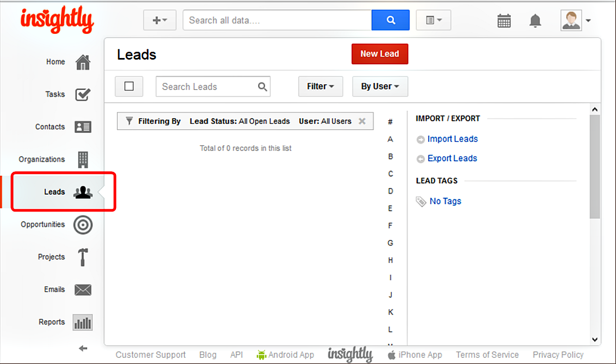This screenshot has height=364, width=616.
Task: Open Contacts using the address book icon
Action: (x=83, y=127)
